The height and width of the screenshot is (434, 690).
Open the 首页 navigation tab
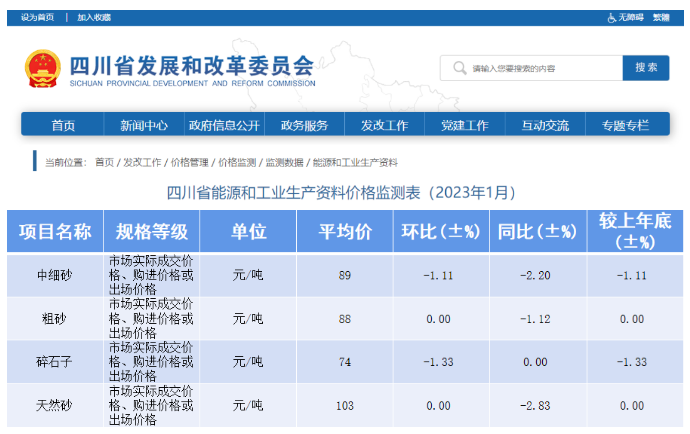[63, 125]
